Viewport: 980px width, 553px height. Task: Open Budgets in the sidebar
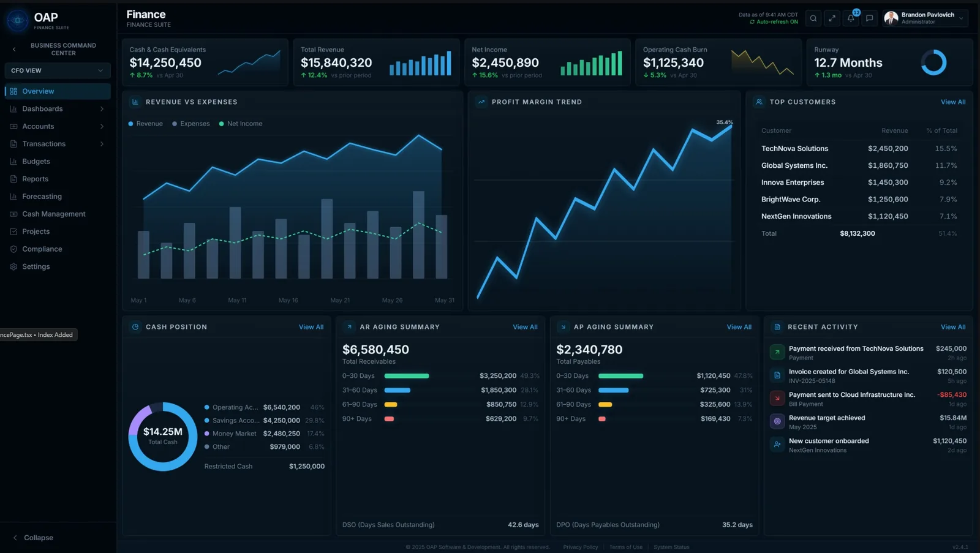(58, 162)
